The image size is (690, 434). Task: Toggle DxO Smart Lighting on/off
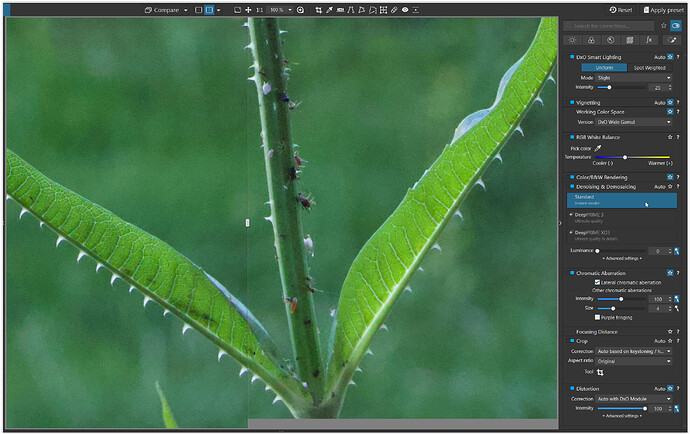click(572, 57)
